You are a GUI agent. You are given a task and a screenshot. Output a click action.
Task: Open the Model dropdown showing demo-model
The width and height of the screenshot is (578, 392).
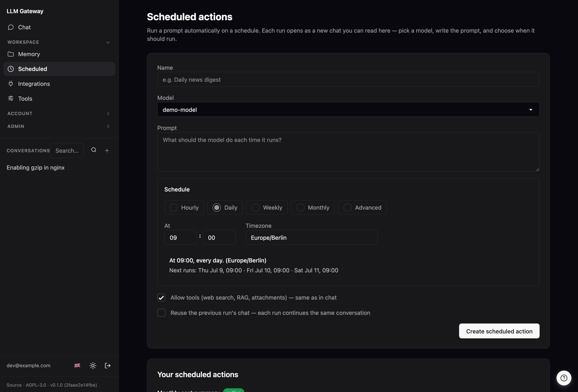pos(348,110)
